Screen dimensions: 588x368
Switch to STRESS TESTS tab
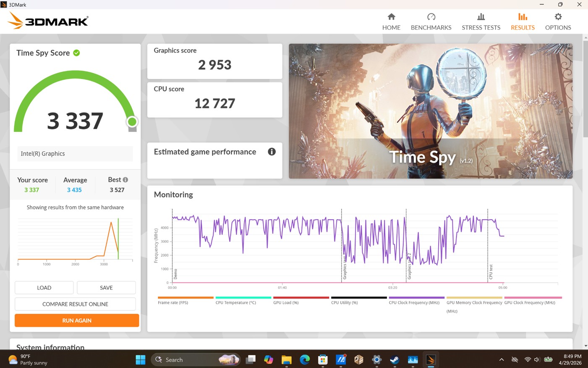click(481, 21)
